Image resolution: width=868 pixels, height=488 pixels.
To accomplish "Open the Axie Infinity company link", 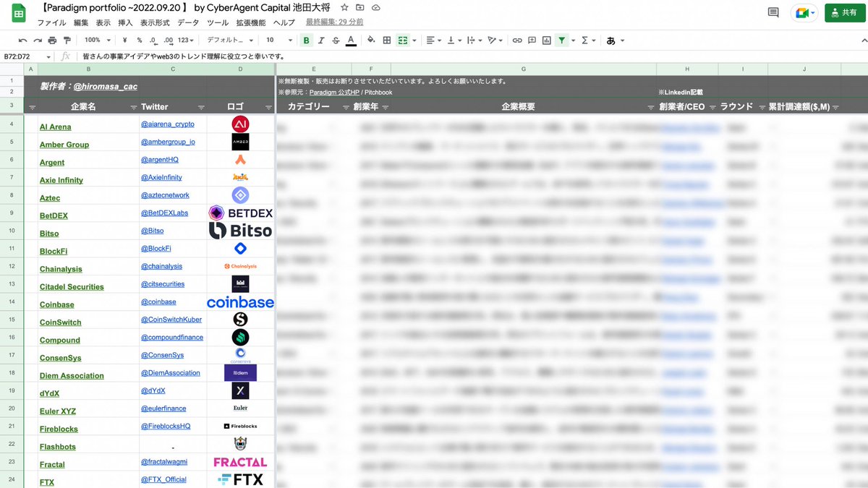I will pos(61,180).
